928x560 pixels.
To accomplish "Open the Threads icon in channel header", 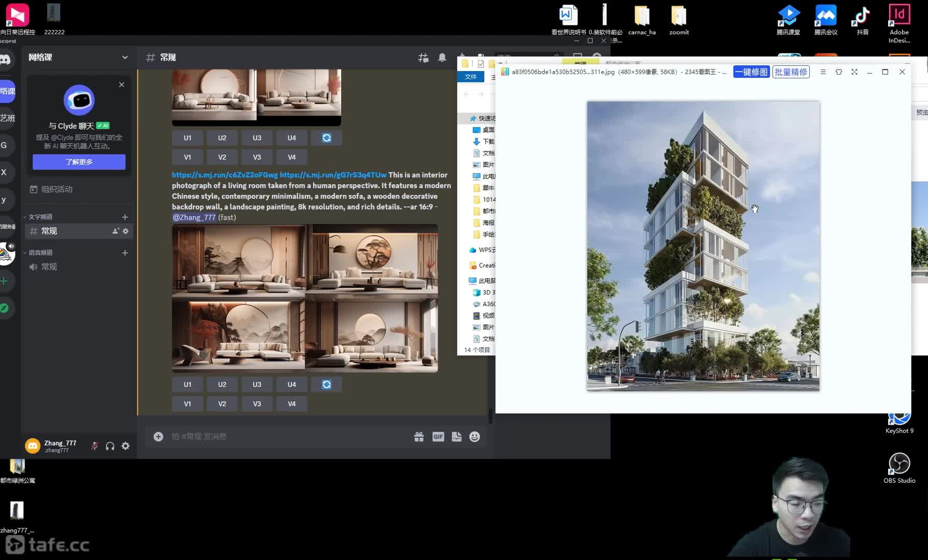I will pyautogui.click(x=424, y=58).
